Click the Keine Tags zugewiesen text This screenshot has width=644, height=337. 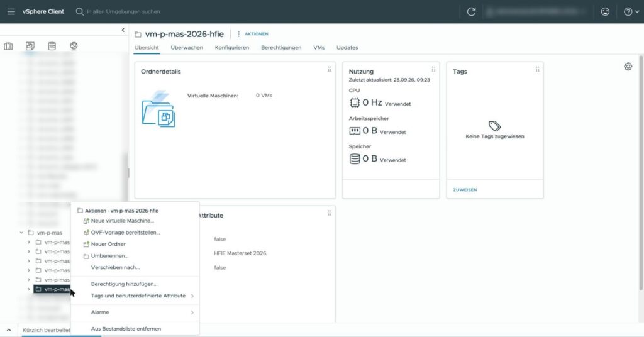click(x=495, y=136)
